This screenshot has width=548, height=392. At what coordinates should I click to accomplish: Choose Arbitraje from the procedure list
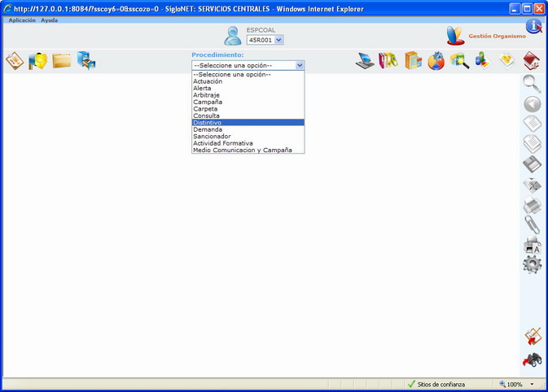click(x=248, y=95)
